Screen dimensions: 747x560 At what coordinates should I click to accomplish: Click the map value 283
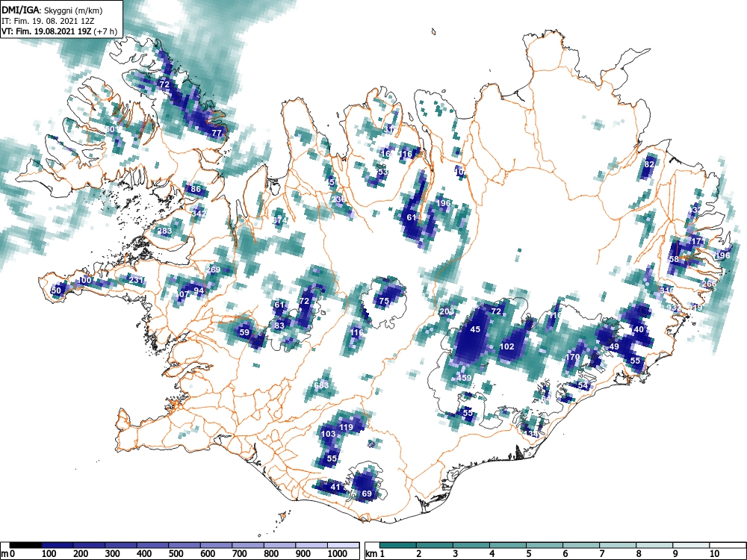point(164,231)
